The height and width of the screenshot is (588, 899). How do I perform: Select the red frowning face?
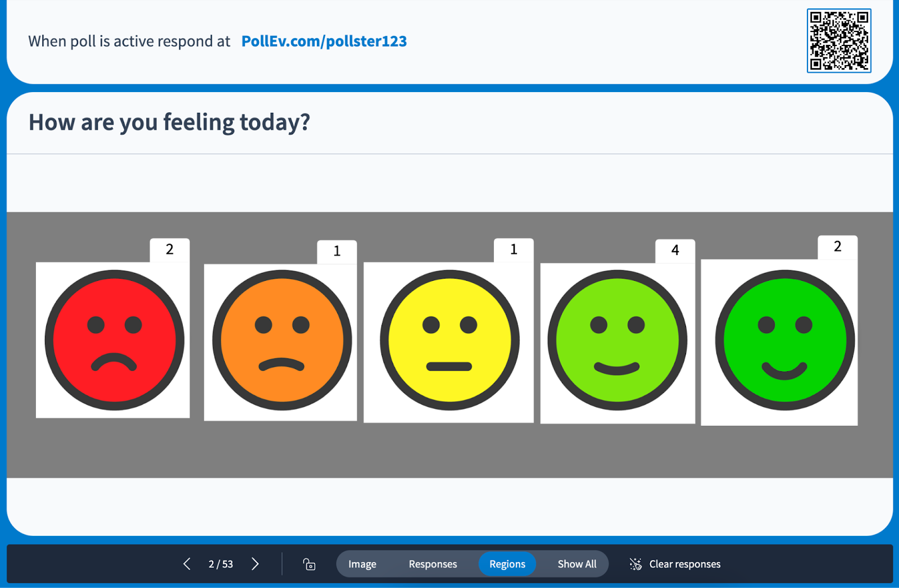[115, 339]
